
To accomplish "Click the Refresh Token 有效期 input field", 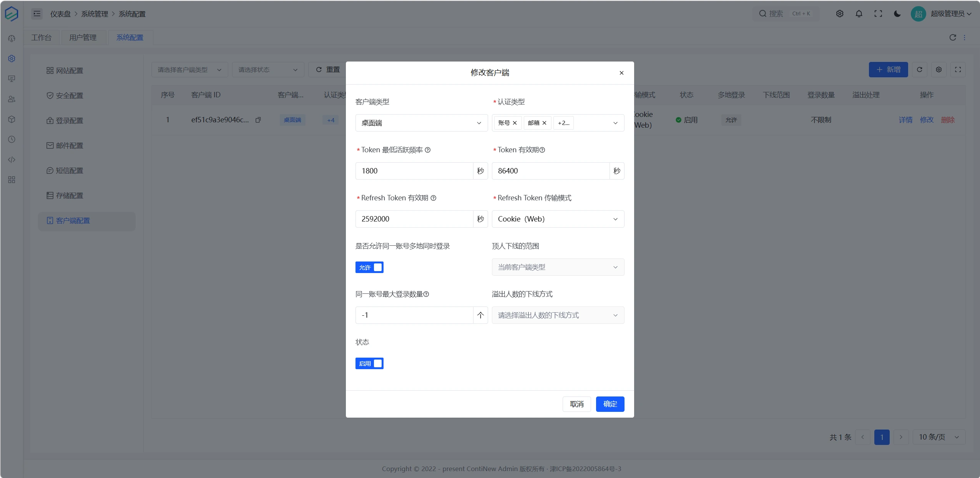I will click(x=414, y=219).
